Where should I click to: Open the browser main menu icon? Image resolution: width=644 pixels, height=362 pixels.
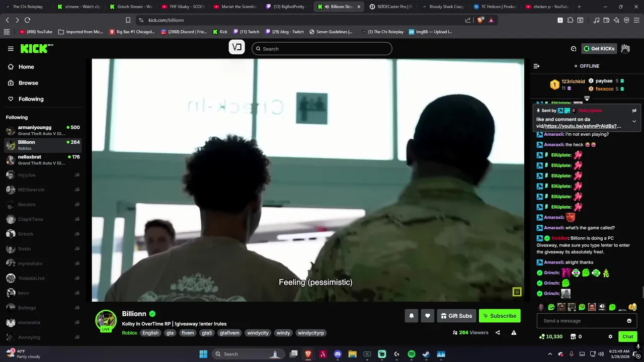point(636,20)
